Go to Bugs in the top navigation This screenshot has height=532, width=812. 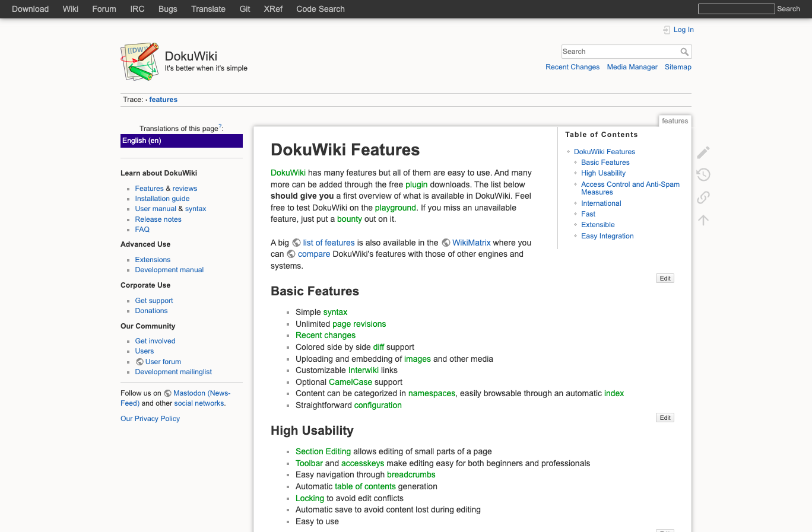[x=168, y=9]
